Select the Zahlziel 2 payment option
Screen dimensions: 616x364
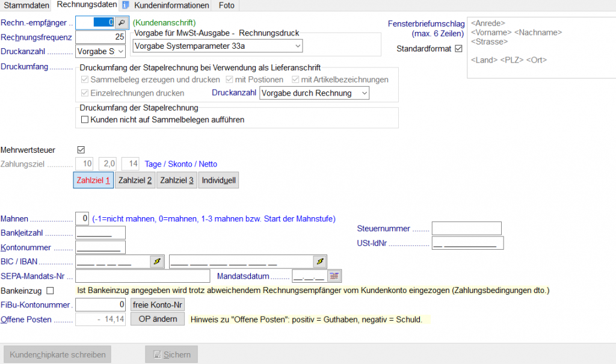pyautogui.click(x=135, y=180)
